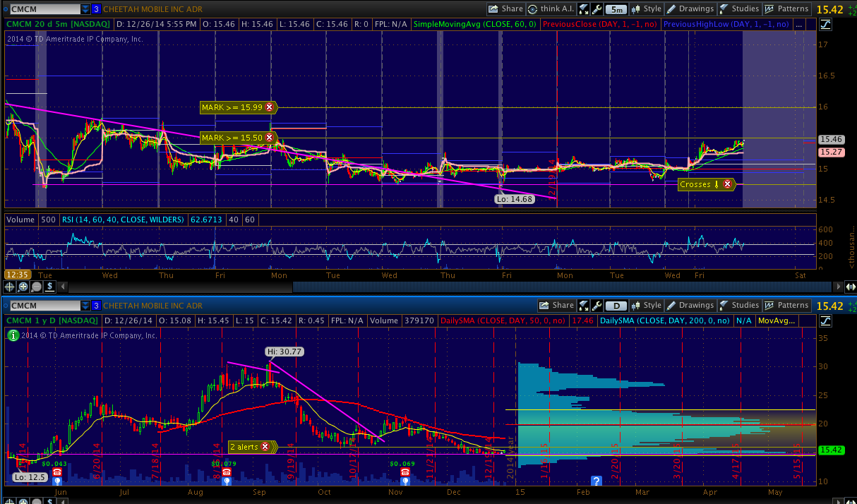The image size is (857, 504).
Task: Click Share button in top chart
Action: 506,9
